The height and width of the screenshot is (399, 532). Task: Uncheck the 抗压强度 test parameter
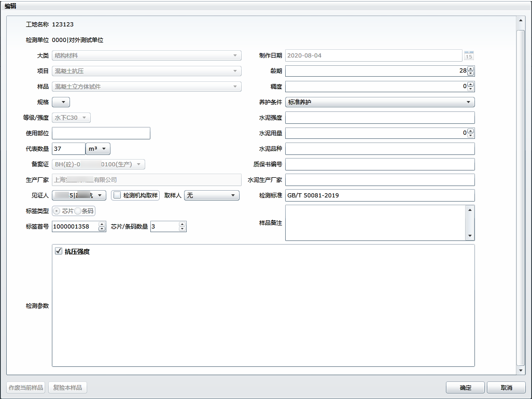click(59, 251)
